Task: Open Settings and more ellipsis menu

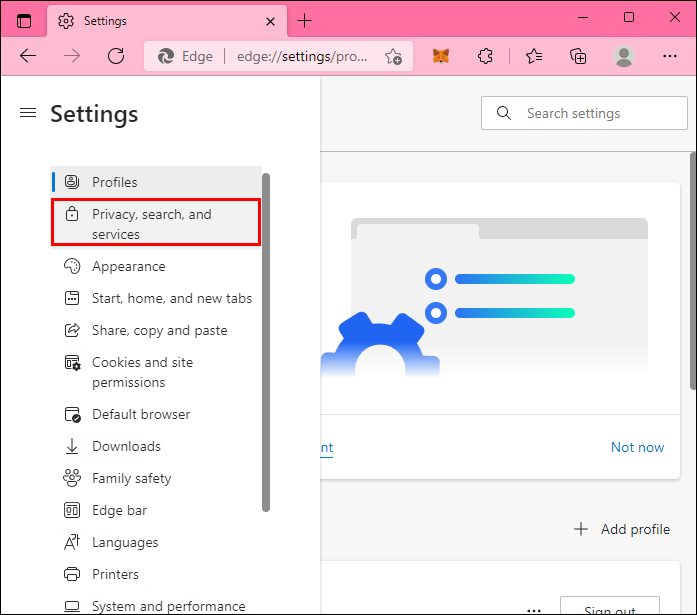Action: (669, 56)
